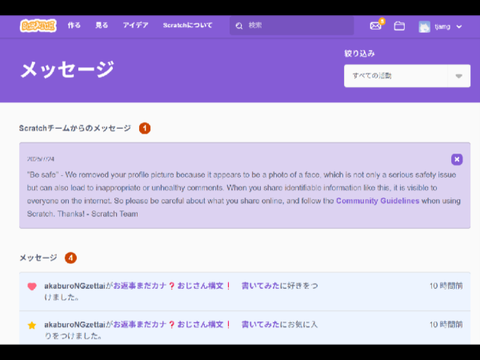
Task: Click the account username in navbar
Action: point(442,27)
